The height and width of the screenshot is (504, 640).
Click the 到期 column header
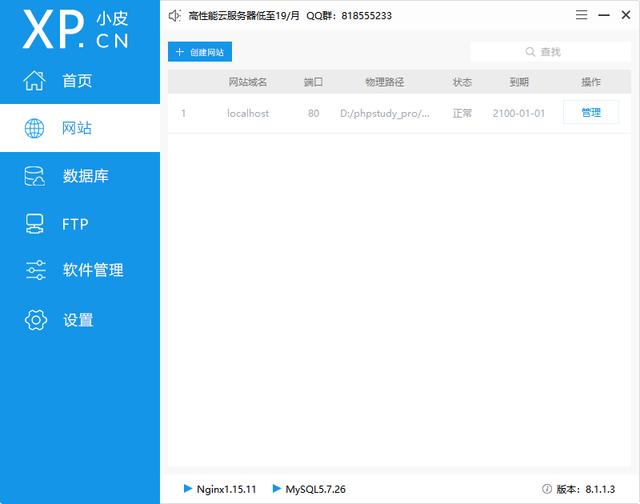pos(518,82)
